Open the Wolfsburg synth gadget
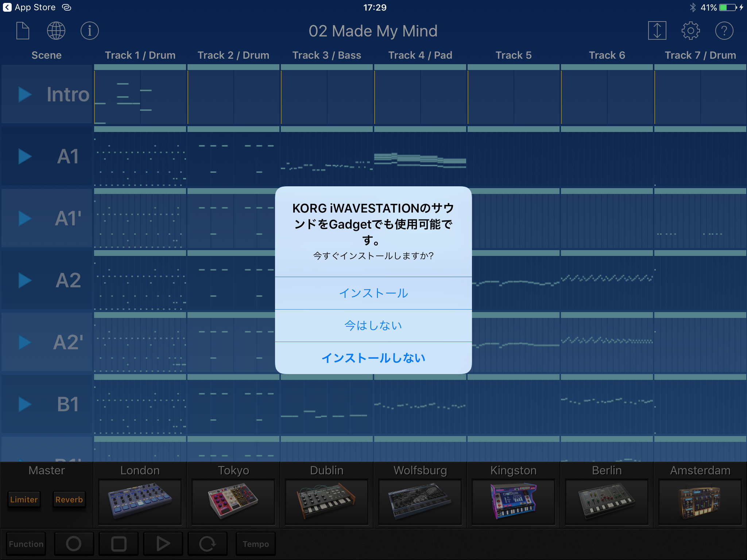 tap(420, 502)
